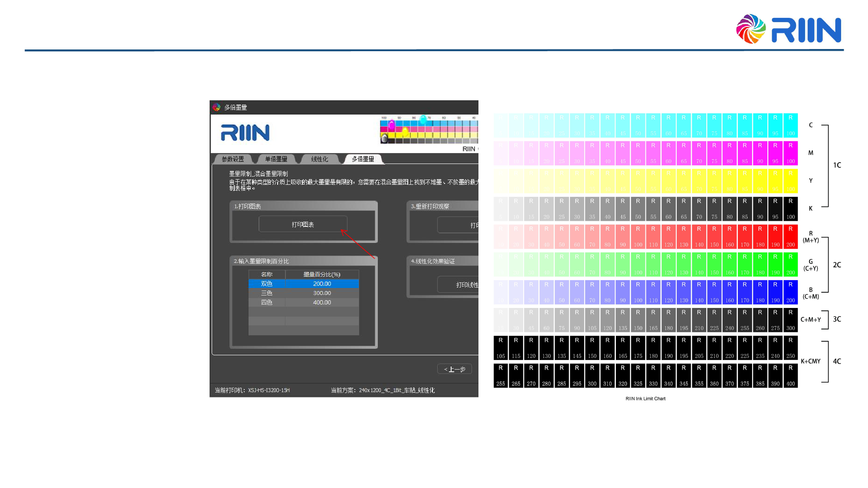
Task: Click the RIIN pinwheel icon in dialog title bar
Action: pyautogui.click(x=216, y=107)
